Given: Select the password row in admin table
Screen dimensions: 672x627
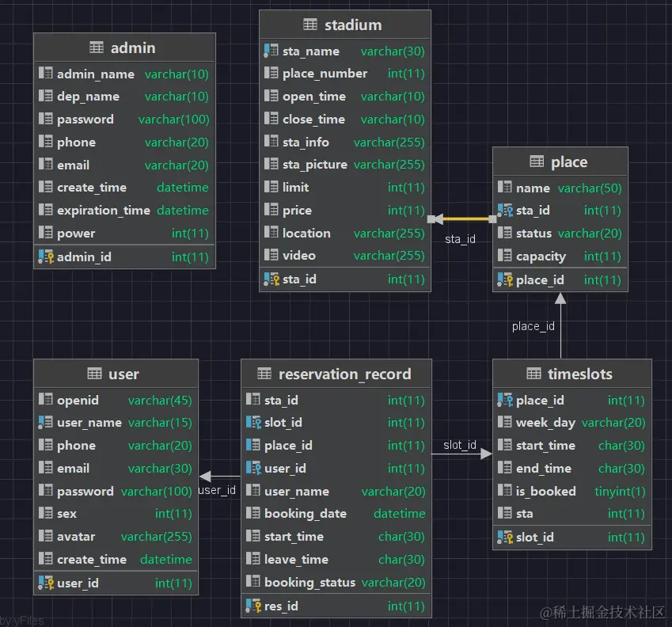Looking at the screenshot, I should coord(124,119).
